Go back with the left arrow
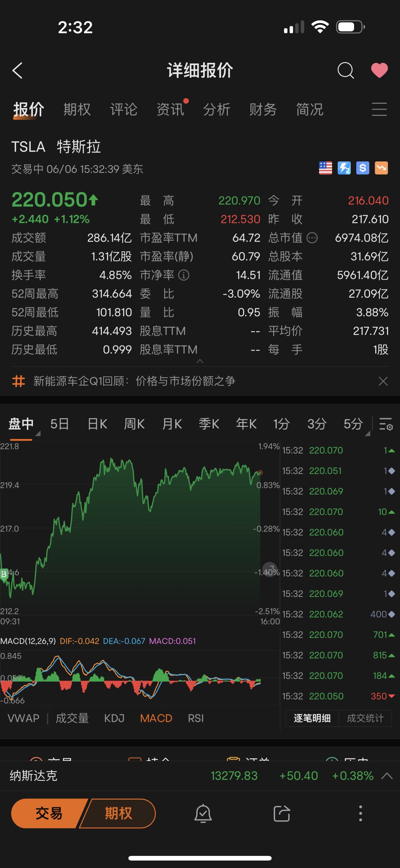Viewport: 400px width, 868px height. pos(17,70)
